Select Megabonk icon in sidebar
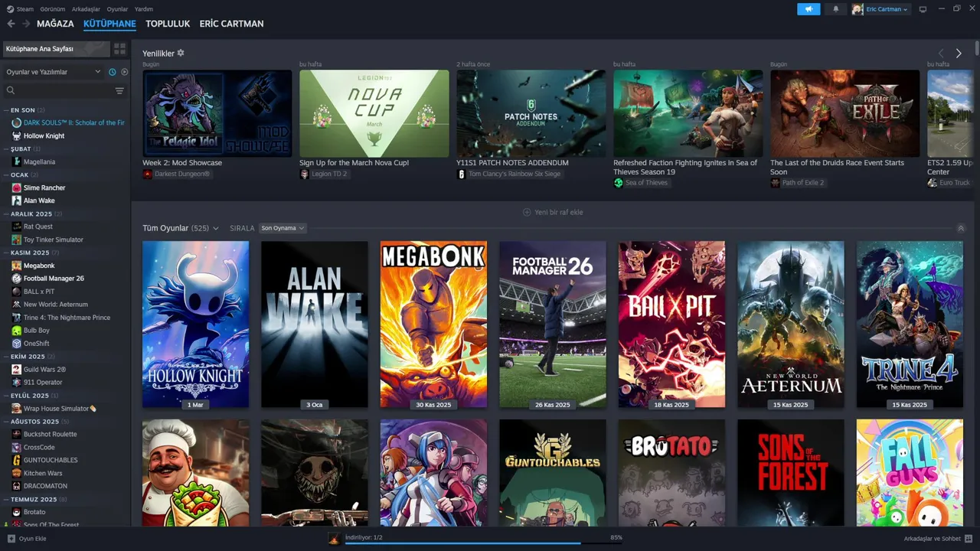 [17, 266]
